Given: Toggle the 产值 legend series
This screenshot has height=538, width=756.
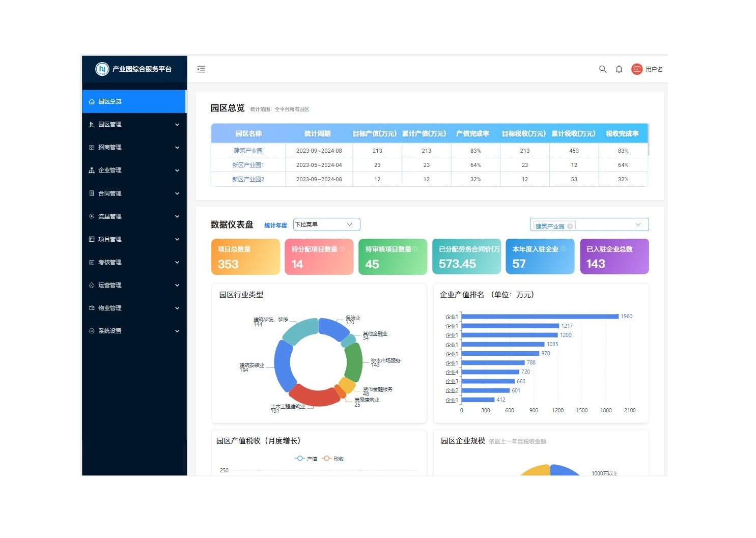Looking at the screenshot, I should tap(306, 459).
